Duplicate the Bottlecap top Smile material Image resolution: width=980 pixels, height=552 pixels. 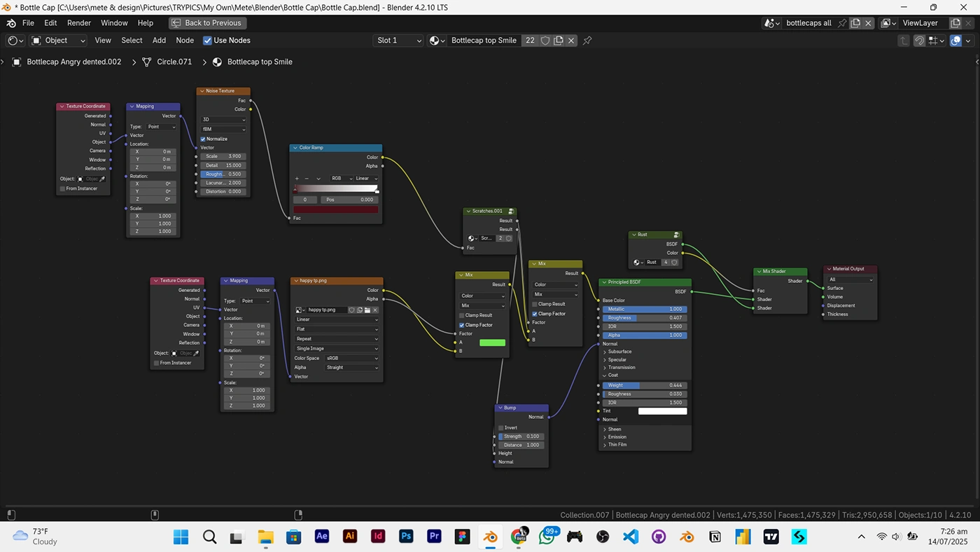(559, 41)
